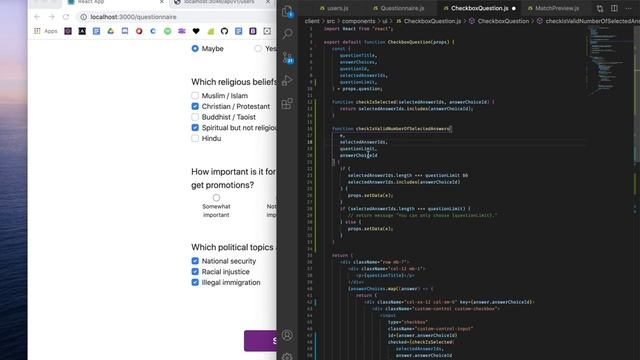The width and height of the screenshot is (640, 360).
Task: Check the Hindu checkbox
Action: [195, 138]
